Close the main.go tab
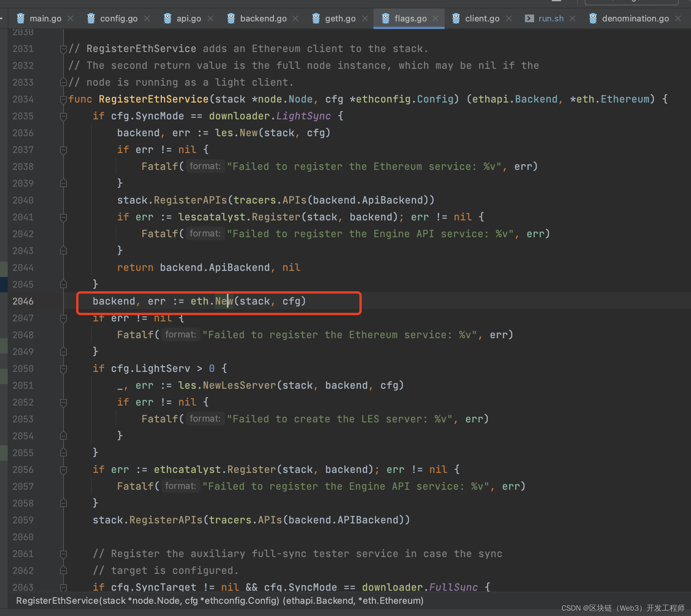Screen dimensions: 691x616 pyautogui.click(x=70, y=18)
